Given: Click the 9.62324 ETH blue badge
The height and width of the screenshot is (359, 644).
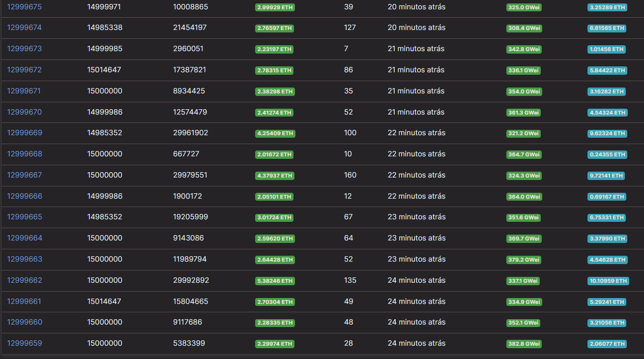Looking at the screenshot, I should (607, 133).
